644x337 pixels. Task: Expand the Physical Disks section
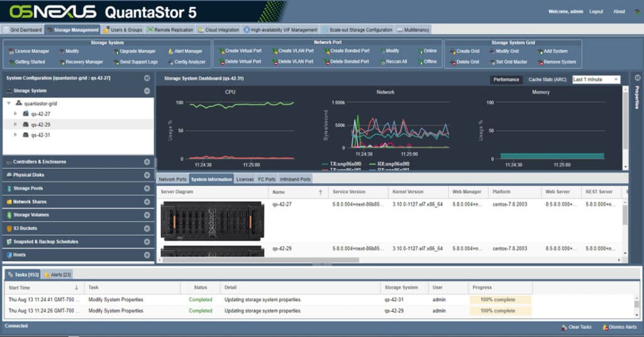pyautogui.click(x=147, y=175)
